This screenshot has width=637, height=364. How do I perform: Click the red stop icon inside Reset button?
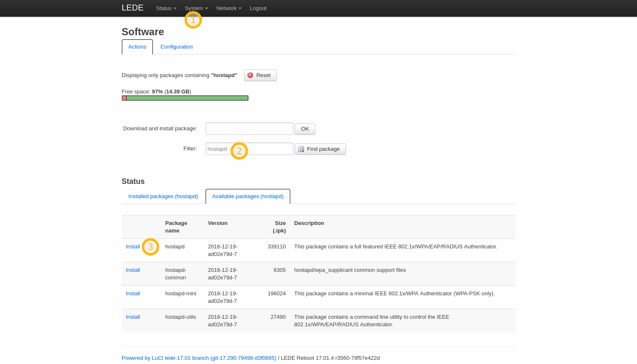click(250, 75)
